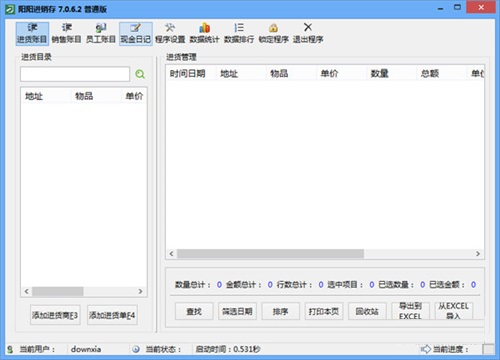The width and height of the screenshot is (500, 360).
Task: Open 数据统计 bar chart icon
Action: click(x=204, y=33)
